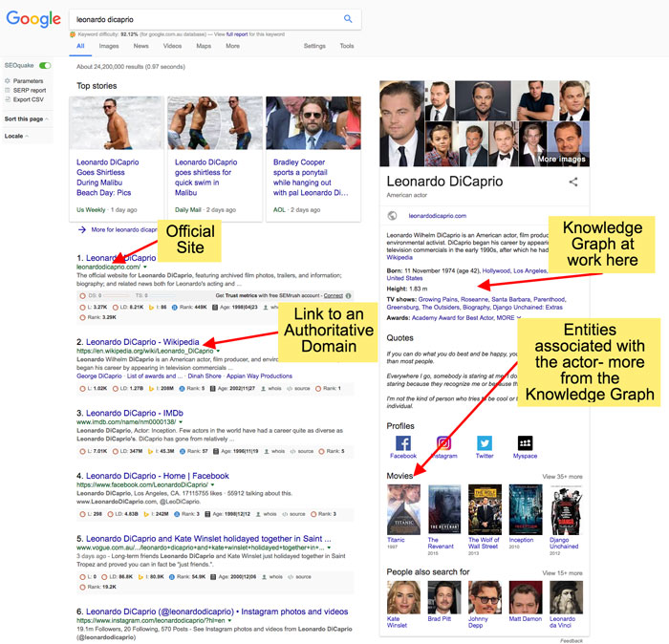The image size is (669, 644).
Task: Open the Facebook profile icon
Action: click(x=402, y=443)
